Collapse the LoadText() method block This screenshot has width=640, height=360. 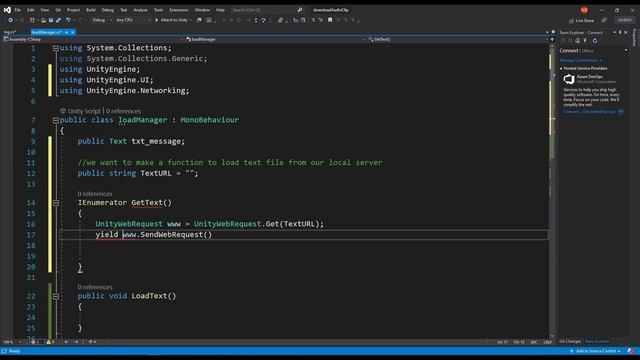click(x=56, y=296)
